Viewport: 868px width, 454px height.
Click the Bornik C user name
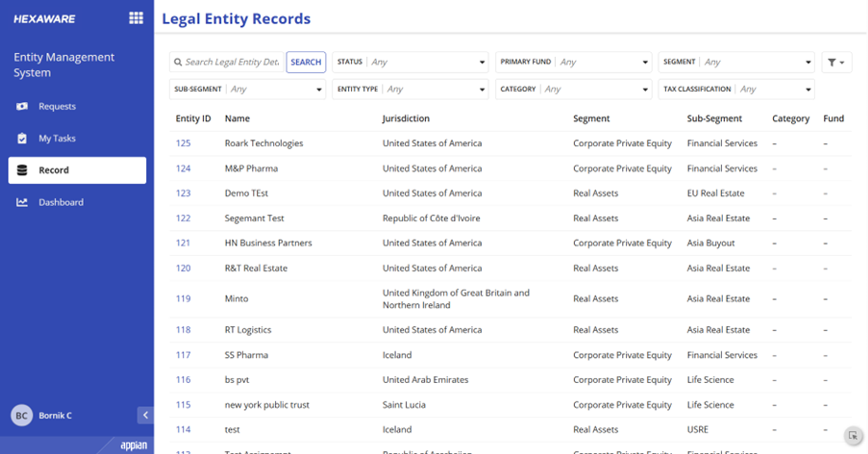[x=55, y=416]
